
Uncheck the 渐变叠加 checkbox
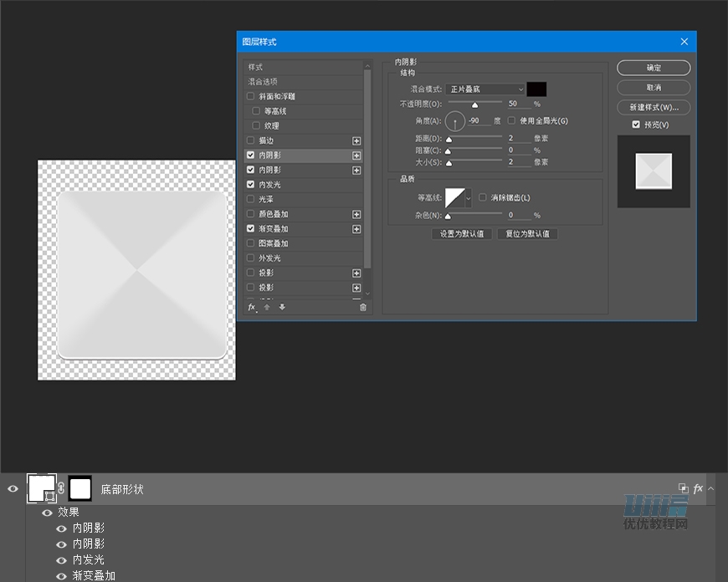pos(251,228)
